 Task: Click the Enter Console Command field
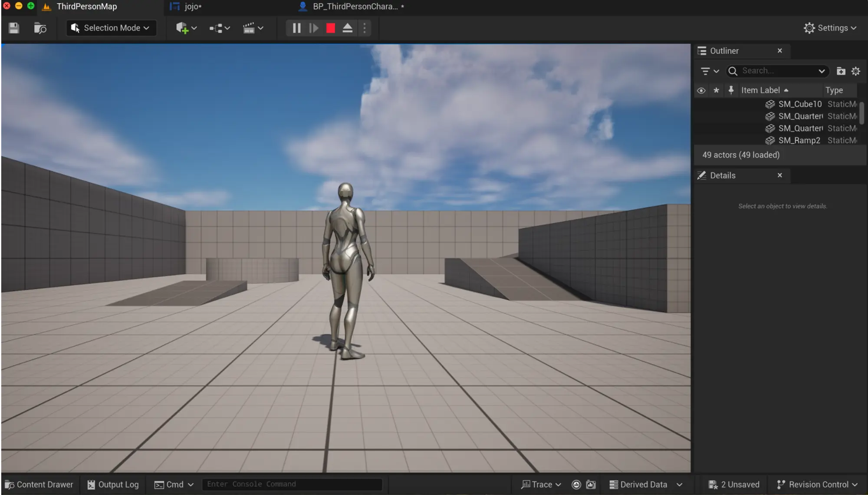292,484
